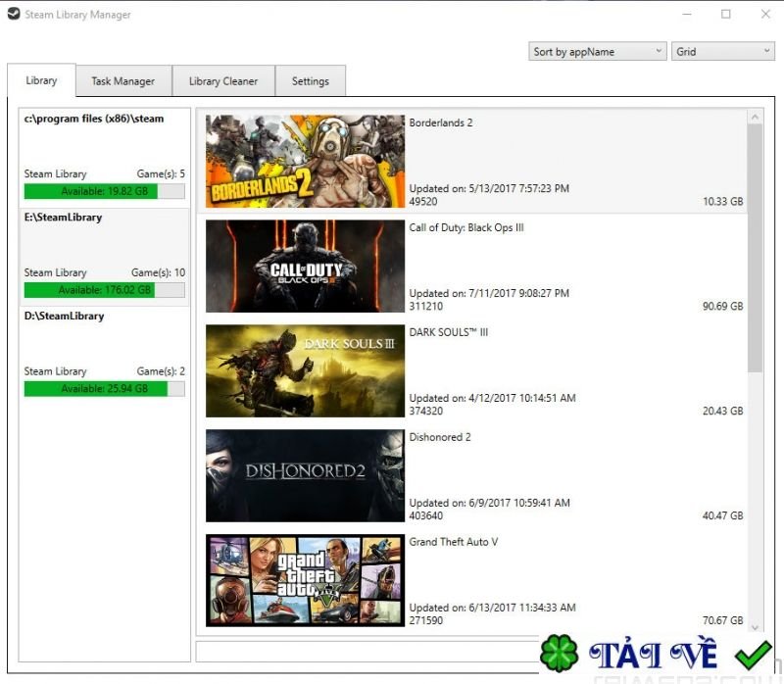Click the Grand Theft Auto V cover
Image resolution: width=784 pixels, height=684 pixels.
click(x=305, y=580)
